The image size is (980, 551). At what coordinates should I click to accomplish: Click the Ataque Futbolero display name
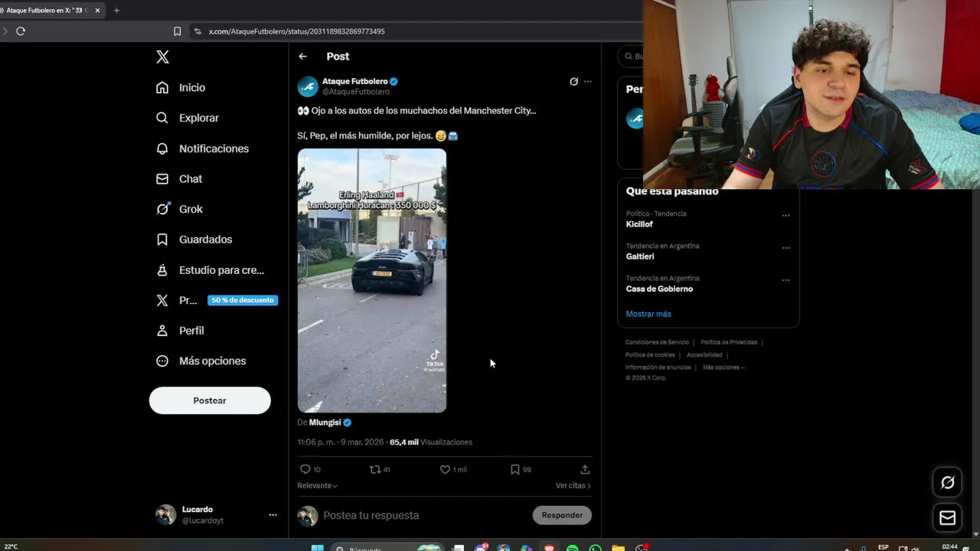pyautogui.click(x=354, y=81)
